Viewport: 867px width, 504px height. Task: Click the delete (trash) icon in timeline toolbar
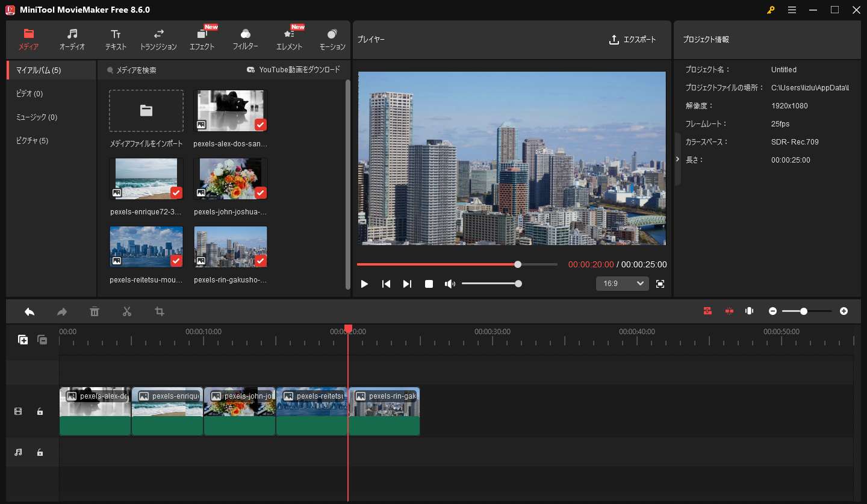point(95,311)
